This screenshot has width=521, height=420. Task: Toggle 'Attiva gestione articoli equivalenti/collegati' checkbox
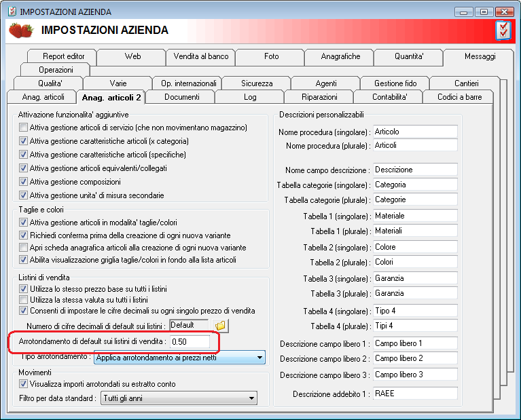tap(23, 168)
